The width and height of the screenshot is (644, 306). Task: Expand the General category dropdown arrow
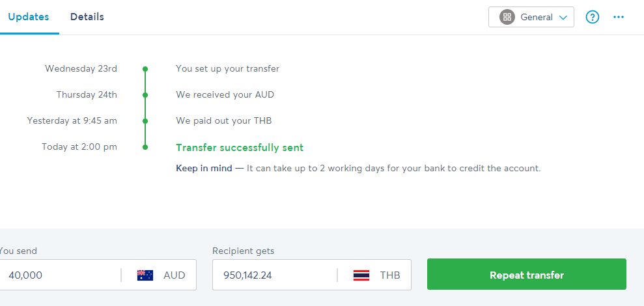(563, 18)
